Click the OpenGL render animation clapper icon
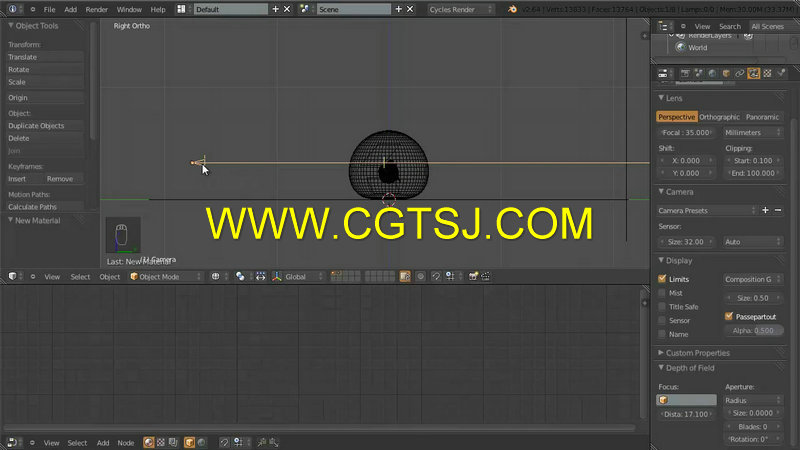 point(485,277)
